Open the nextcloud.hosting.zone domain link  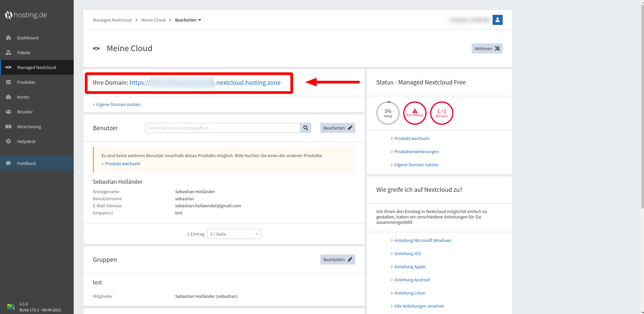tap(205, 82)
